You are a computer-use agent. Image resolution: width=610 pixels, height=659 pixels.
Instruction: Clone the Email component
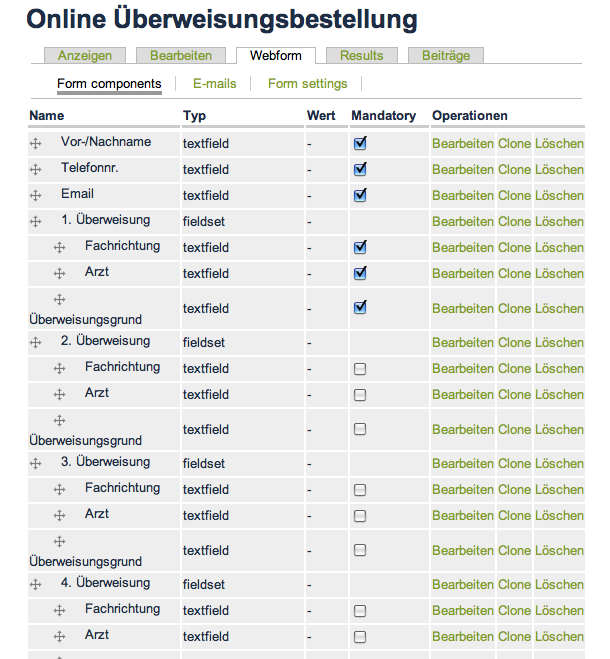pyautogui.click(x=514, y=196)
